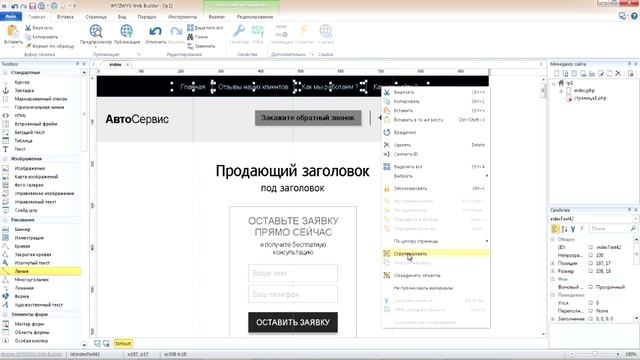Viewport: 640px width, 360px height.
Task: Open the Страница ribbon tab
Action: (x=96, y=17)
